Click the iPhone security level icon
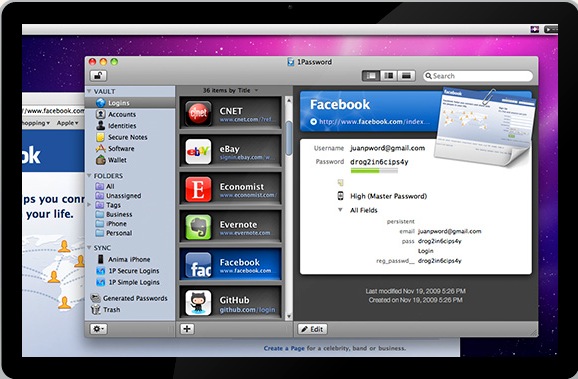 point(341,196)
